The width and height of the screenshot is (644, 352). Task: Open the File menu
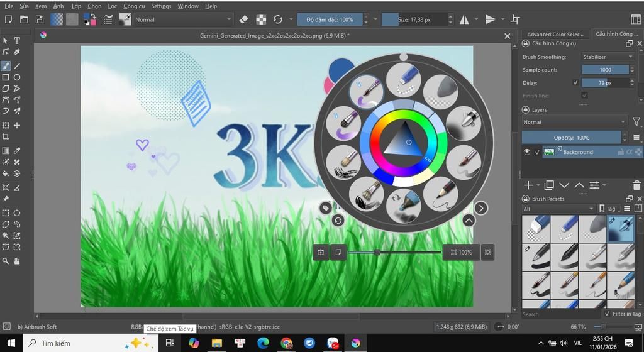pyautogui.click(x=9, y=6)
